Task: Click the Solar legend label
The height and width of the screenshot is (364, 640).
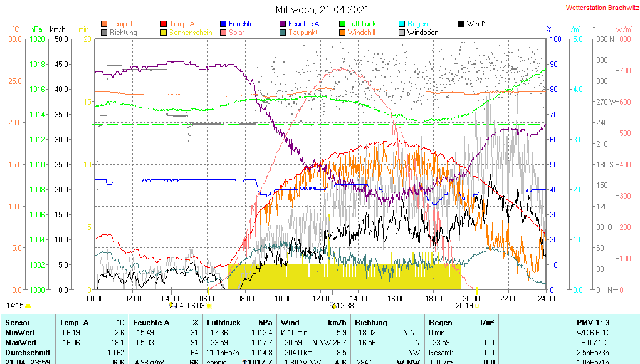Action: tap(236, 33)
